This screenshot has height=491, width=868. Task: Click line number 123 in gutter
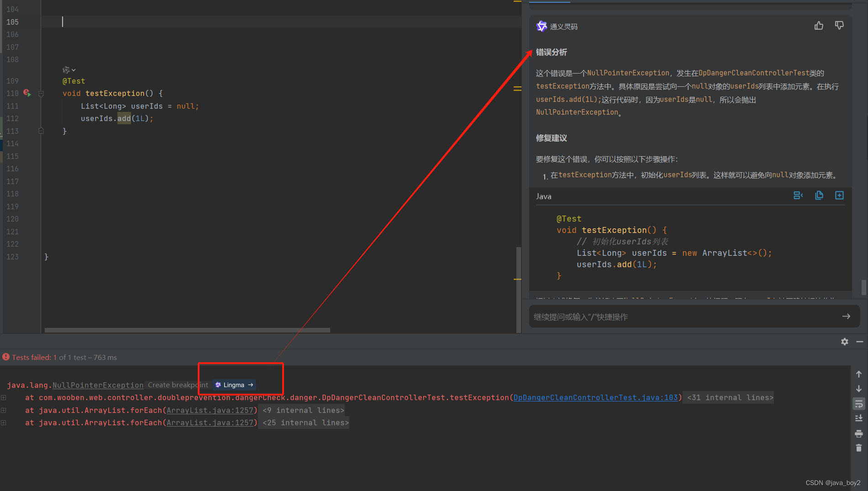click(12, 257)
